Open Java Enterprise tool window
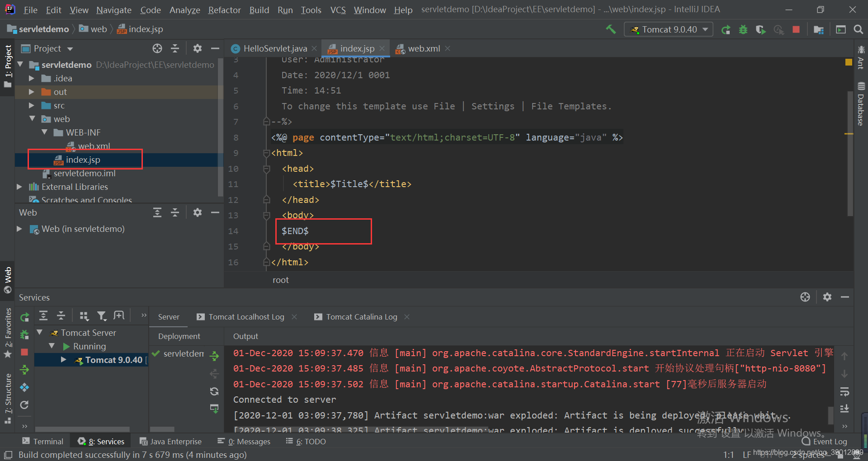This screenshot has width=868, height=461. pyautogui.click(x=170, y=442)
